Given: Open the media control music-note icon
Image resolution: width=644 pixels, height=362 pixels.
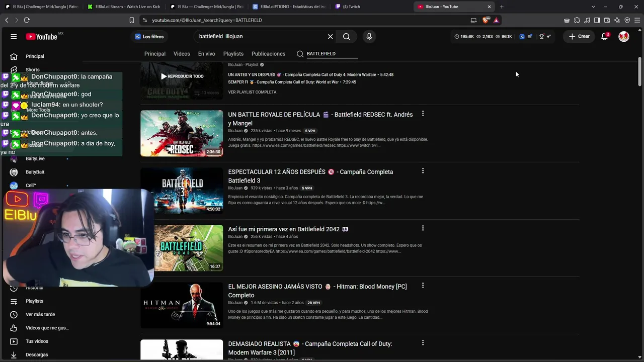Looking at the screenshot, I should 587,20.
